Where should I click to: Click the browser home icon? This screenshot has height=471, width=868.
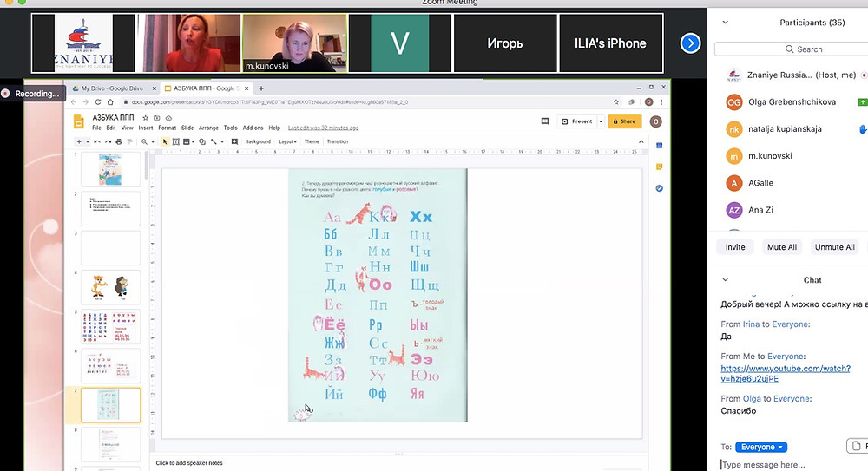pos(110,102)
